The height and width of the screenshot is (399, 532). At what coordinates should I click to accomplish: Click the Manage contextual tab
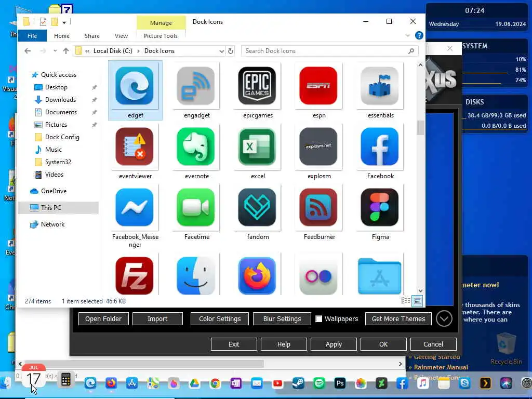[161, 23]
